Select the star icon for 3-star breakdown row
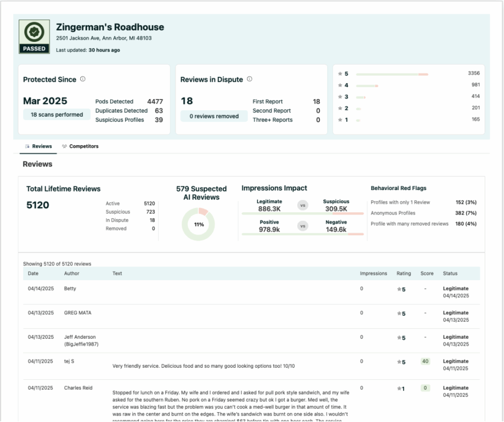Screen dimensions: 504x422 point(340,97)
